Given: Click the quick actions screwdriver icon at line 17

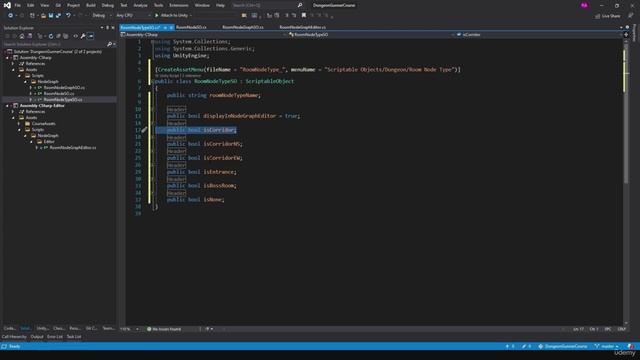Looking at the screenshot, I should (144, 130).
